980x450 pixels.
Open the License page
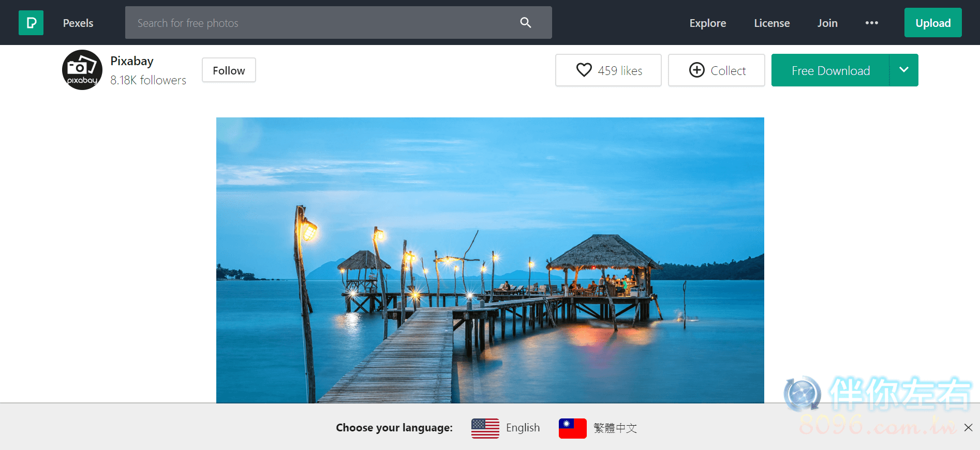(x=771, y=23)
